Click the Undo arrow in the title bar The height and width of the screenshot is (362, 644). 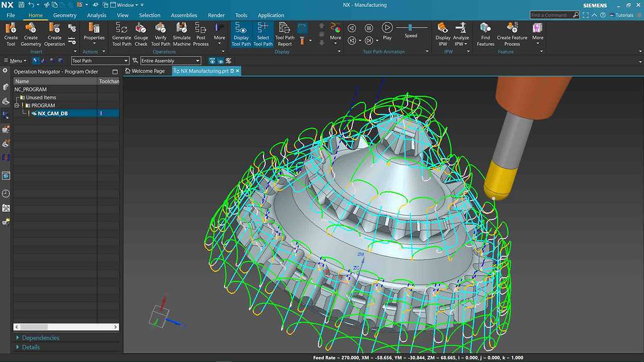point(31,5)
